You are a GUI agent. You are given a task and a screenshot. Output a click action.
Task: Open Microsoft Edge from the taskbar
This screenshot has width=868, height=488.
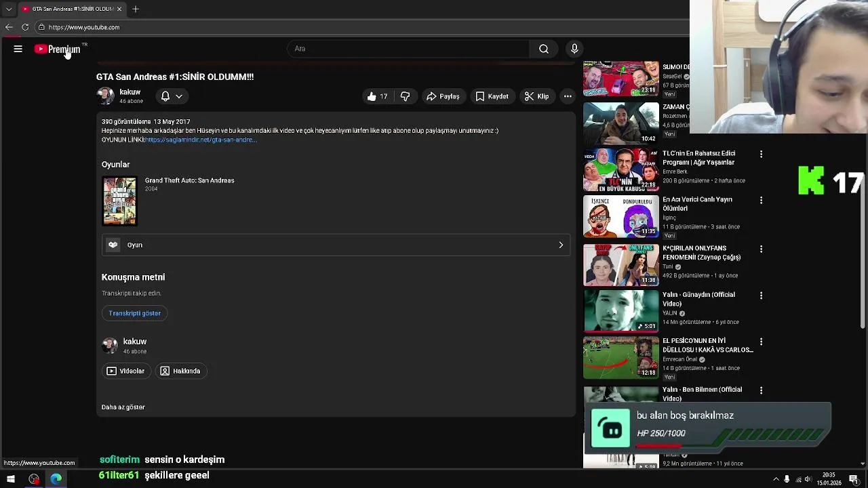(56, 479)
